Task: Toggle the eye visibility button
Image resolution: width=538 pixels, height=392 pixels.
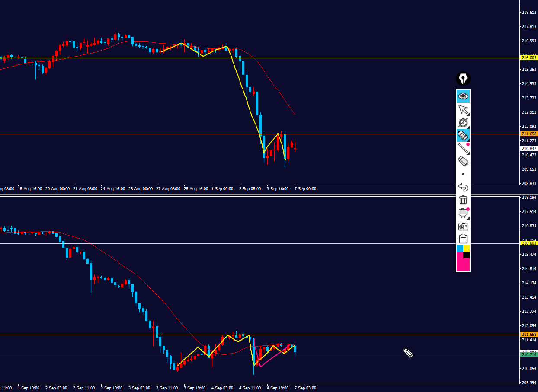Action: 463,96
